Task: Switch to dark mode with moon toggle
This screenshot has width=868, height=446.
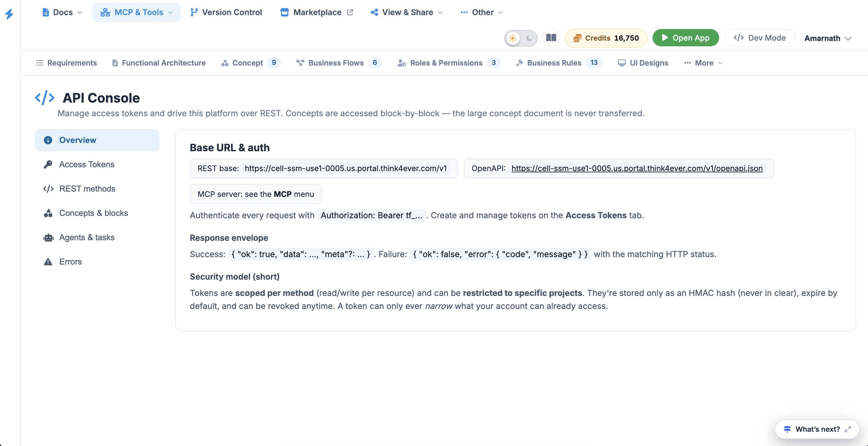Action: [529, 38]
